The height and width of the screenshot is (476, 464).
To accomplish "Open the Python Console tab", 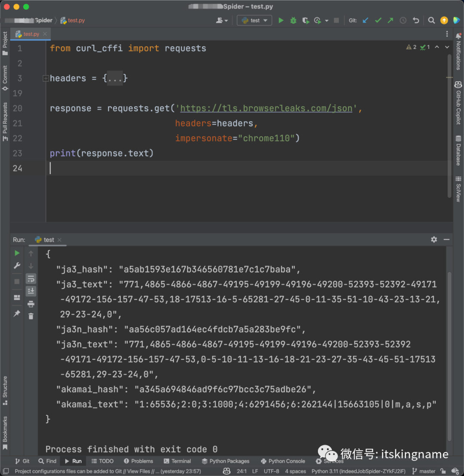I will (x=283, y=461).
